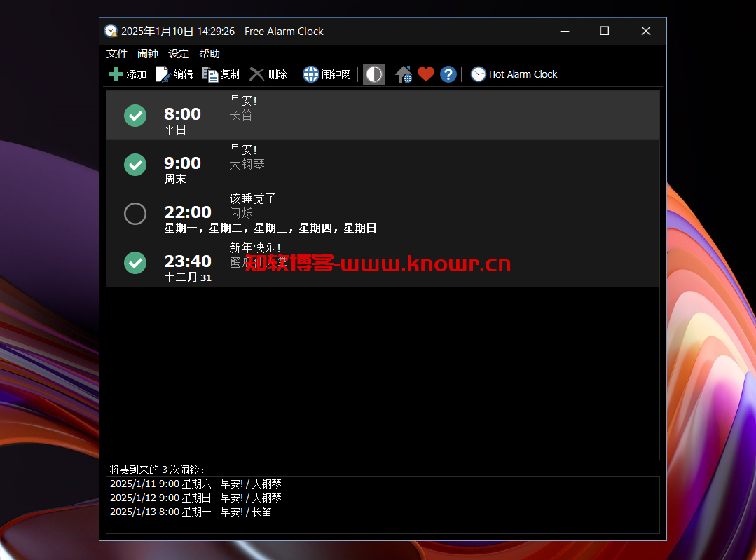Select the 22:00 alarm time text
This screenshot has width=756, height=560.
pyautogui.click(x=188, y=212)
